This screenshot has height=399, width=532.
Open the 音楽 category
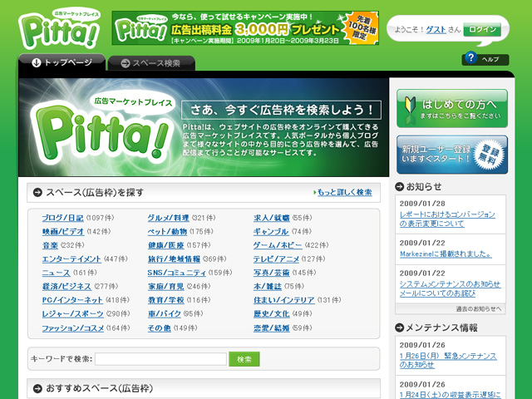tap(50, 245)
